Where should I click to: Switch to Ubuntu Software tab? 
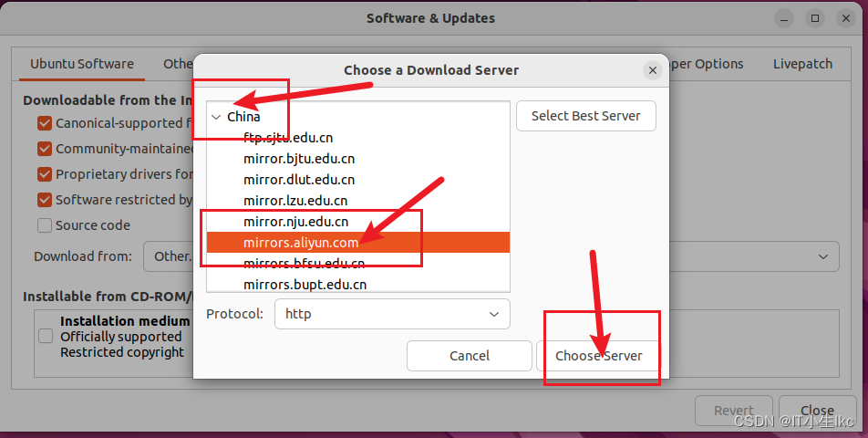click(x=82, y=64)
